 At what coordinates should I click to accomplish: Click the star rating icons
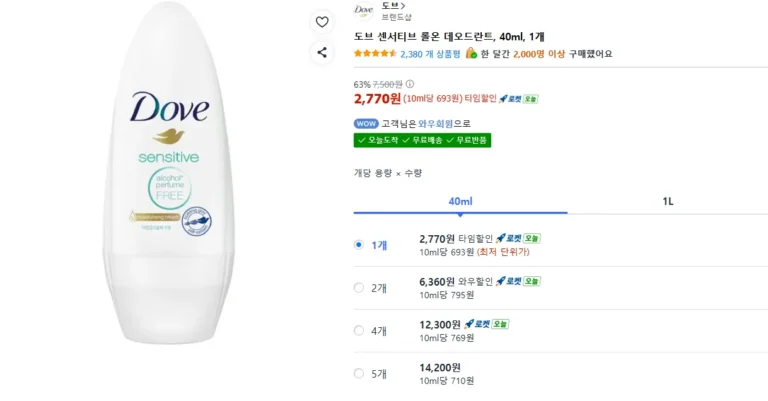coord(376,54)
